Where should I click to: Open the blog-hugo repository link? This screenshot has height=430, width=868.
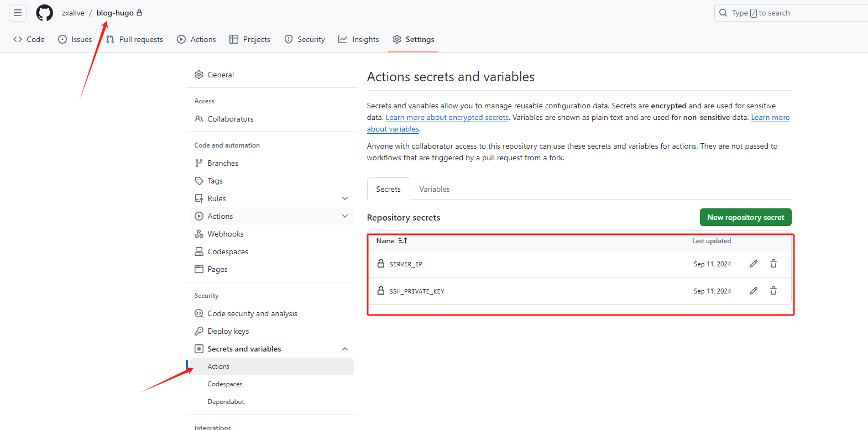(115, 13)
